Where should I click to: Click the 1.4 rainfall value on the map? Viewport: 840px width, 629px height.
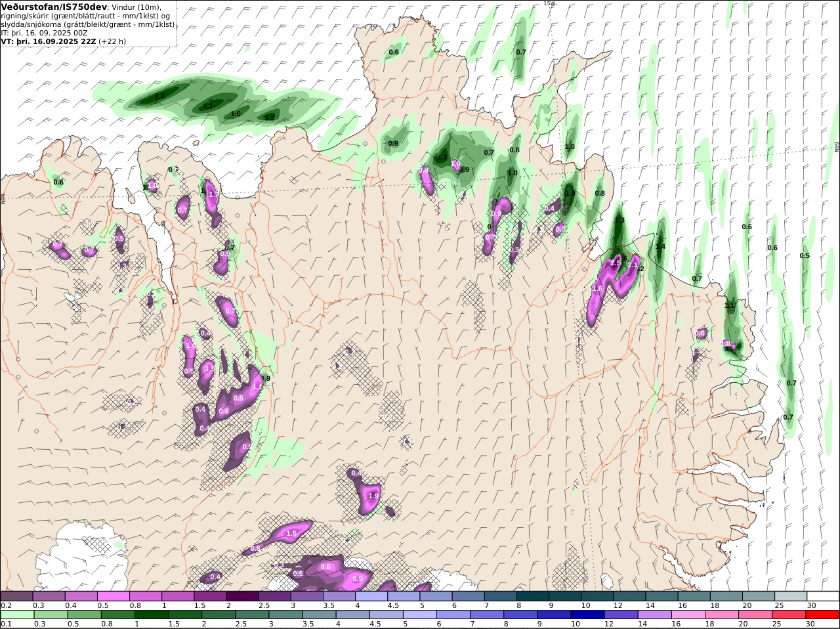tap(660, 247)
